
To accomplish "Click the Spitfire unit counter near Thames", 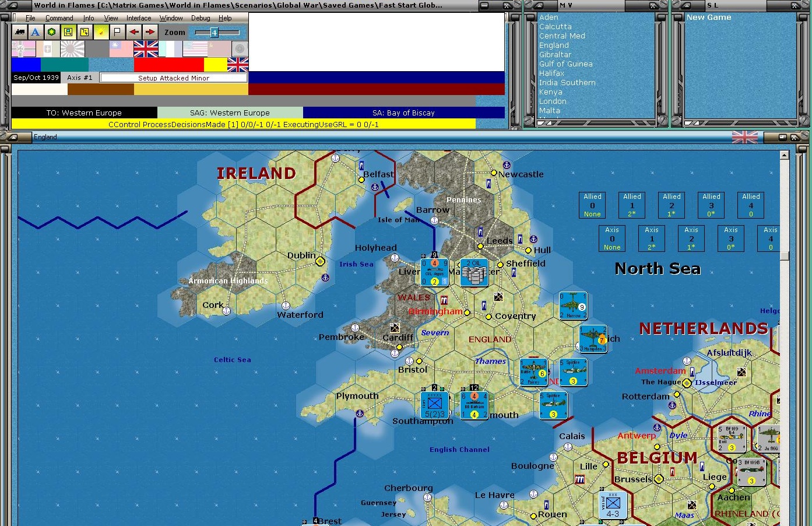I will pyautogui.click(x=573, y=372).
